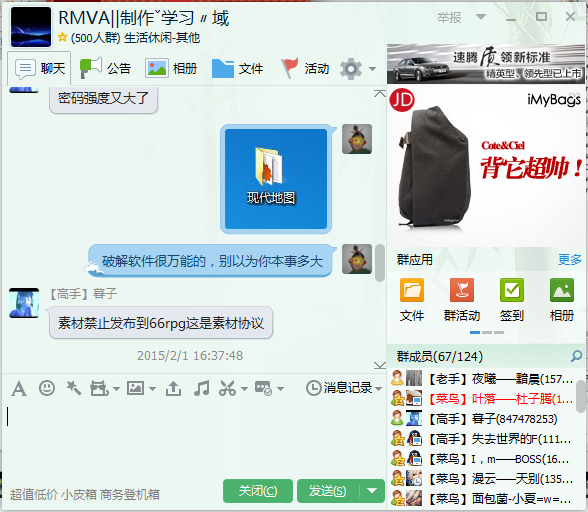Click the 群成员(67/124) header
Viewport: 588px width, 512px height.
tap(440, 356)
